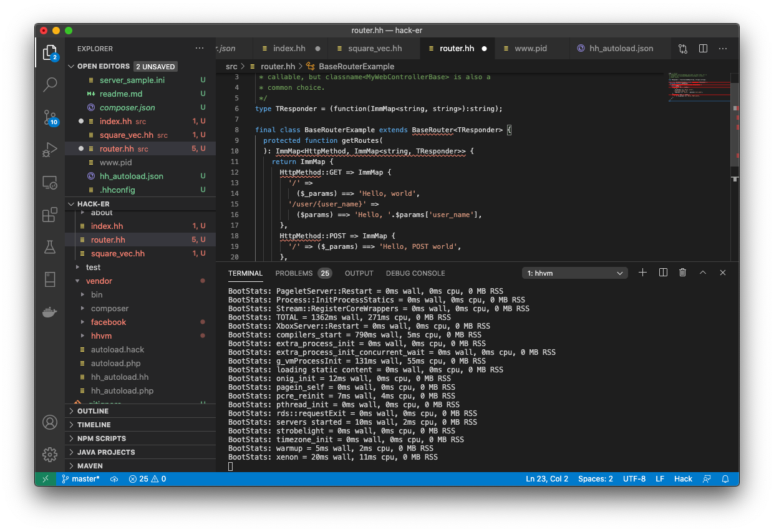
Task: Collapse the OPEN EDITORS section
Action: click(x=104, y=66)
